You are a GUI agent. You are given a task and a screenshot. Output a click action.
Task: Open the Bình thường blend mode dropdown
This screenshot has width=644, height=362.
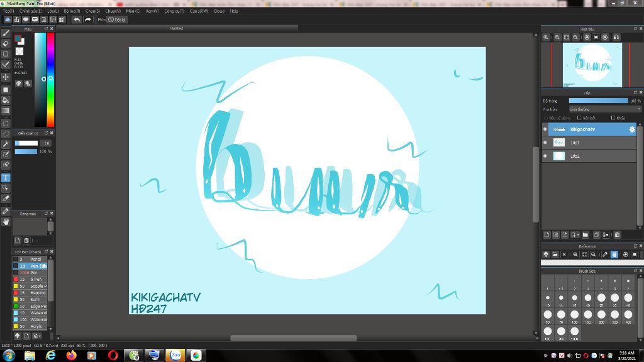pos(604,109)
